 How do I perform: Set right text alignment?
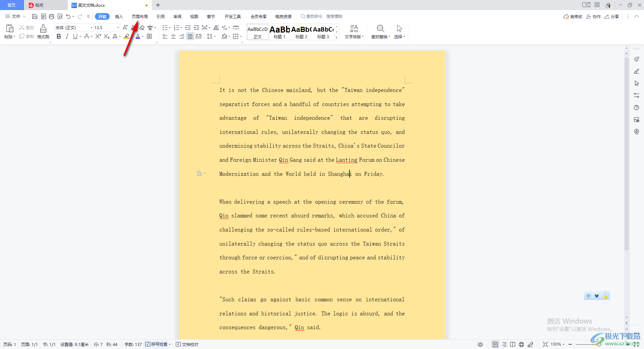tap(182, 36)
